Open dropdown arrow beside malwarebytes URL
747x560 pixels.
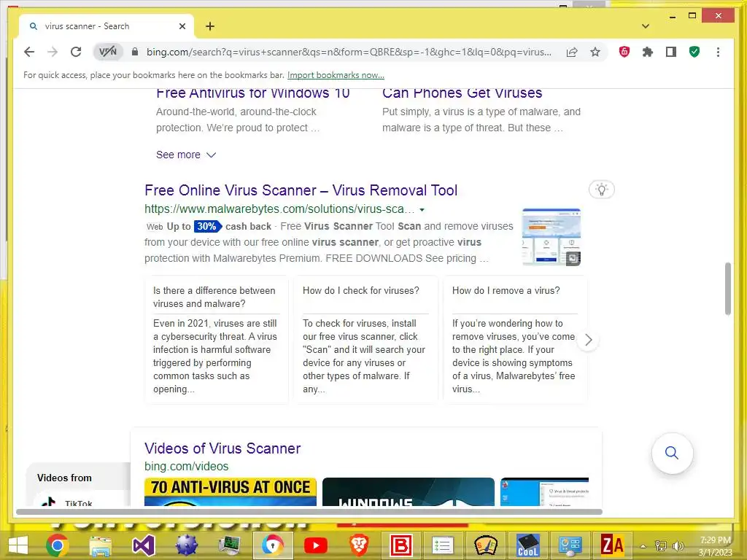[422, 209]
